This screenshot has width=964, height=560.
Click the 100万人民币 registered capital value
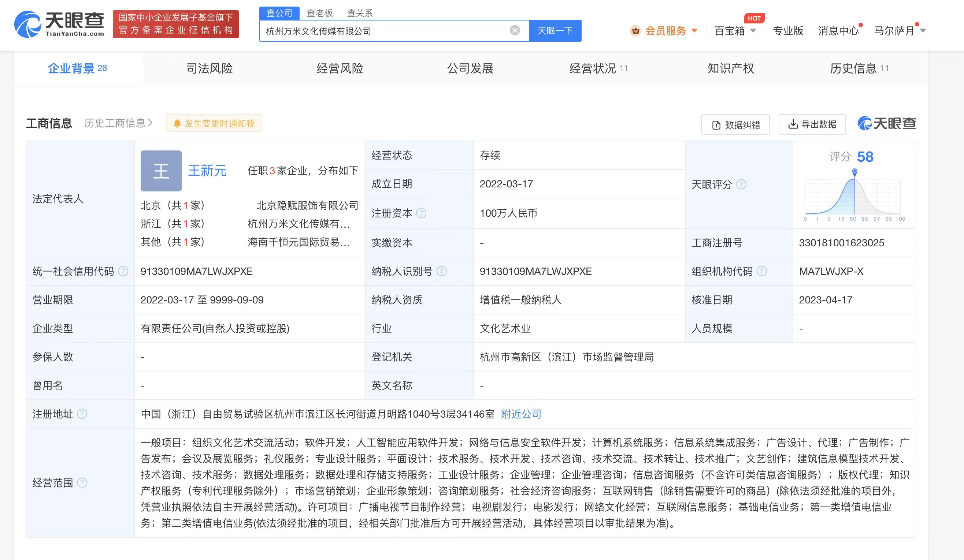tap(508, 213)
